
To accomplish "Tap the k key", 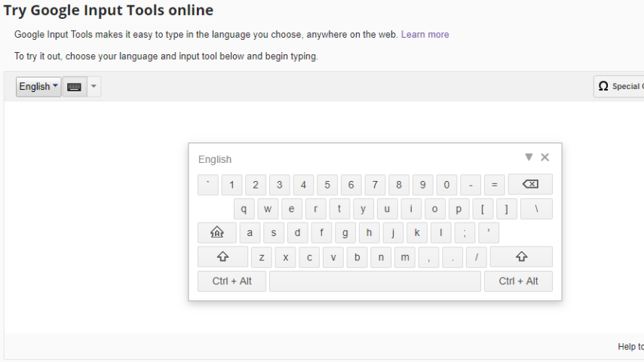I will (417, 232).
